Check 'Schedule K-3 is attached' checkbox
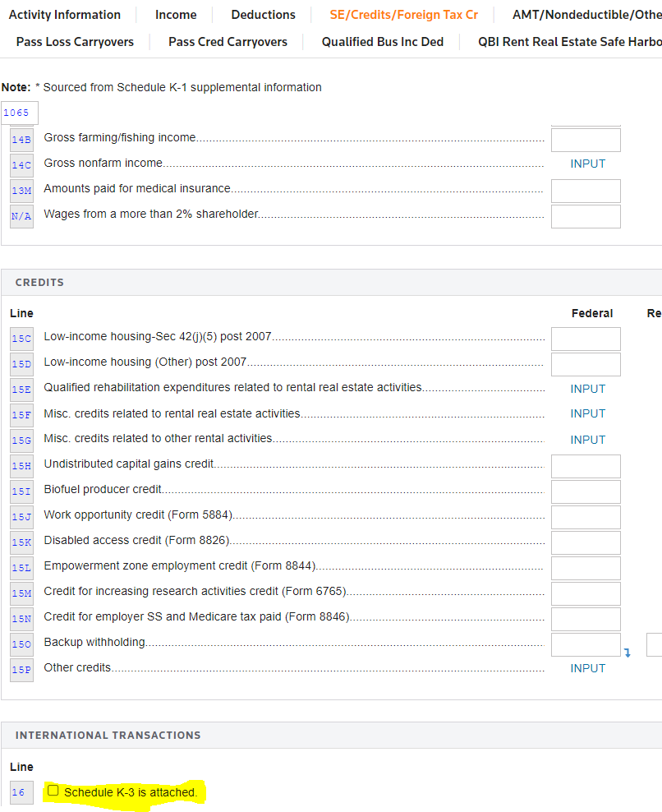 (53, 791)
